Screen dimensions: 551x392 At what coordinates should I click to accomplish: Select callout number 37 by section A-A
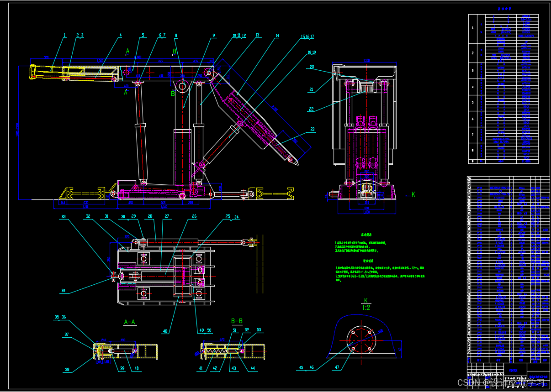pyautogui.click(x=66, y=335)
